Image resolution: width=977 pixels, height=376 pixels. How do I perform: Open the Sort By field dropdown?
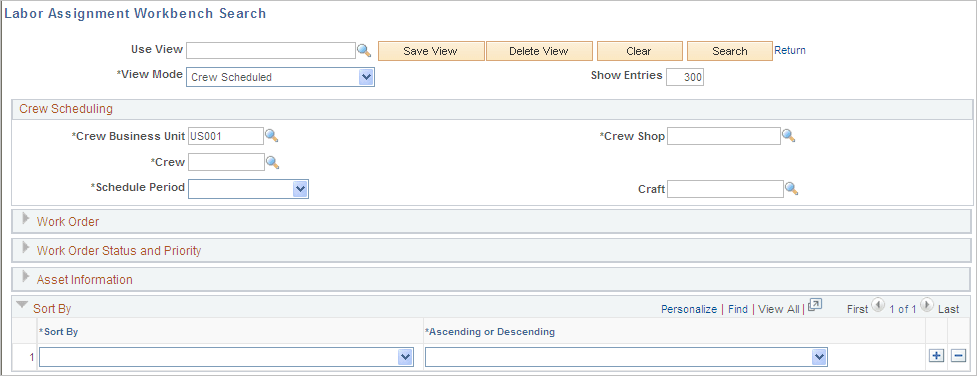click(405, 357)
